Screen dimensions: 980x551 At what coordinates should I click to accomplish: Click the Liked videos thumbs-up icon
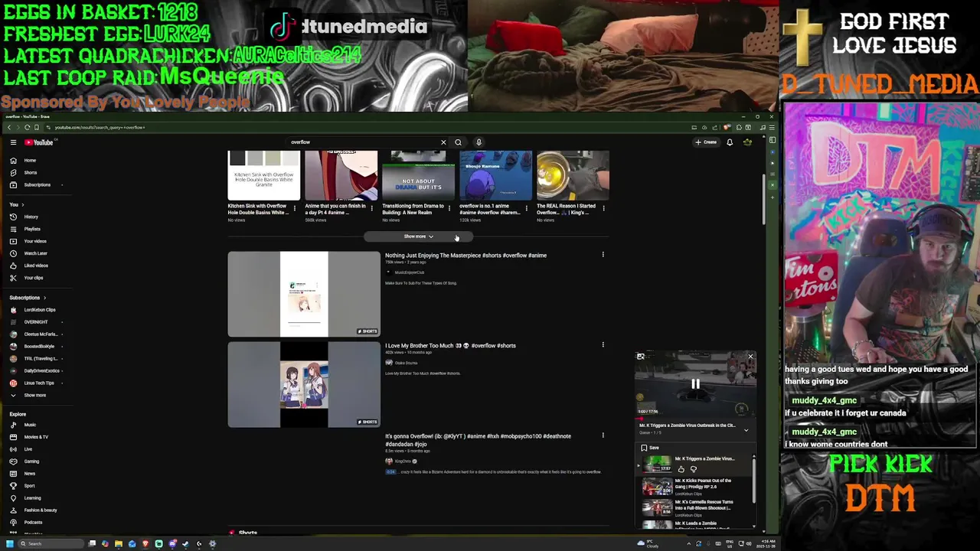pos(13,266)
